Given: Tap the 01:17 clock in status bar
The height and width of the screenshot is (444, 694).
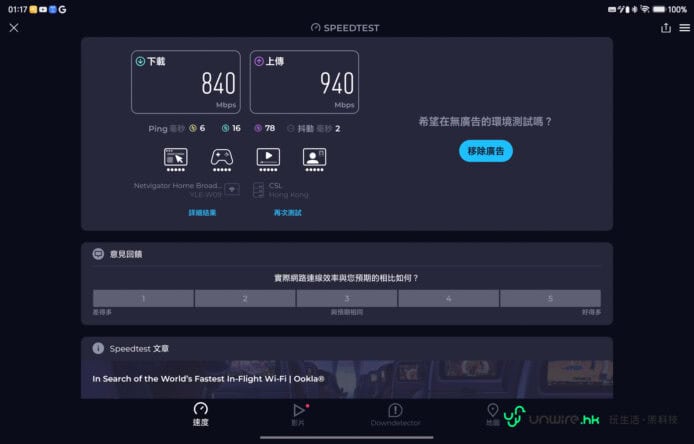Looking at the screenshot, I should pyautogui.click(x=17, y=9).
